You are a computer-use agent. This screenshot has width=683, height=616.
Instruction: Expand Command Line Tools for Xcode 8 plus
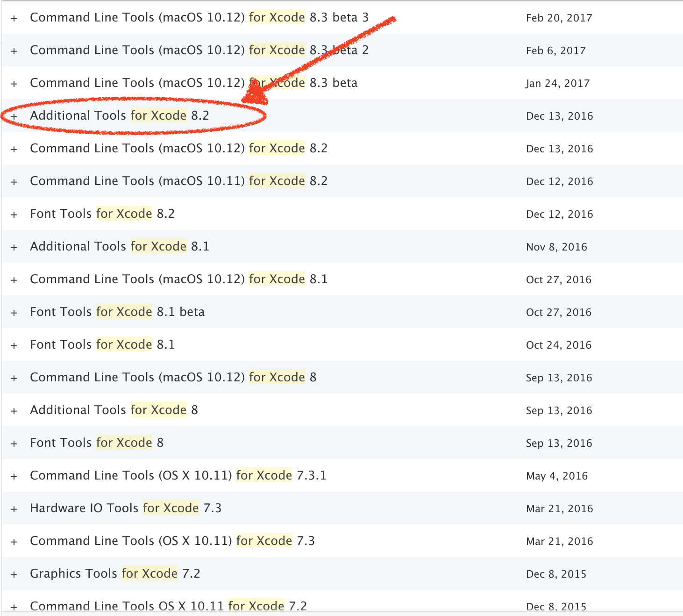[x=14, y=379]
